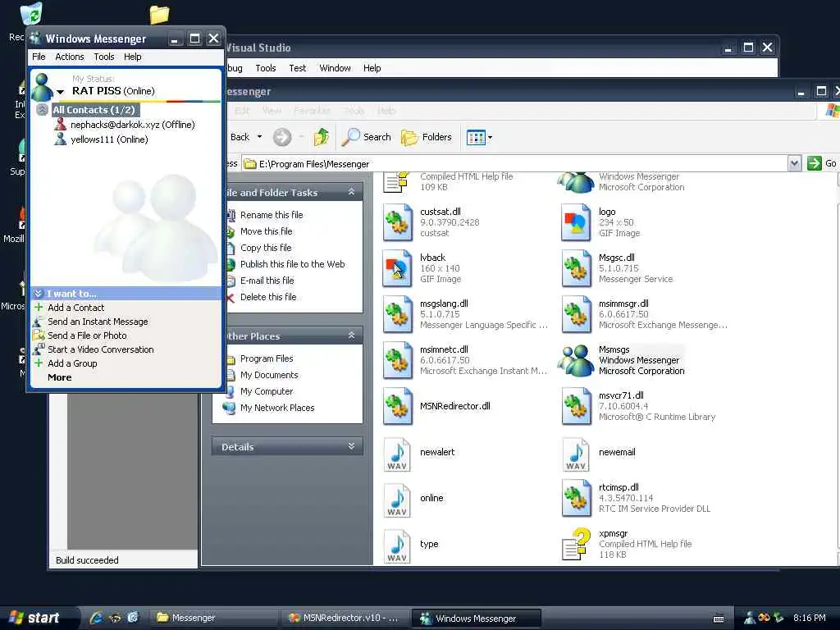
Task: Select the msimmsgr.dll file icon
Action: (577, 314)
